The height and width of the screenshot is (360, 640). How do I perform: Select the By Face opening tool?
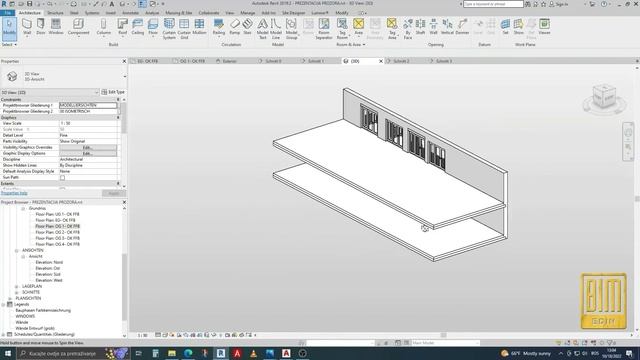tap(408, 28)
